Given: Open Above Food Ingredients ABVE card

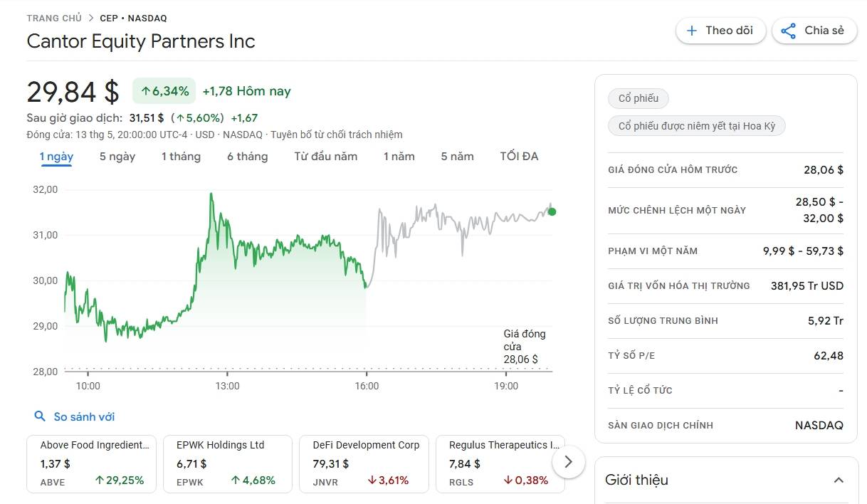Looking at the screenshot, I should 95,463.
